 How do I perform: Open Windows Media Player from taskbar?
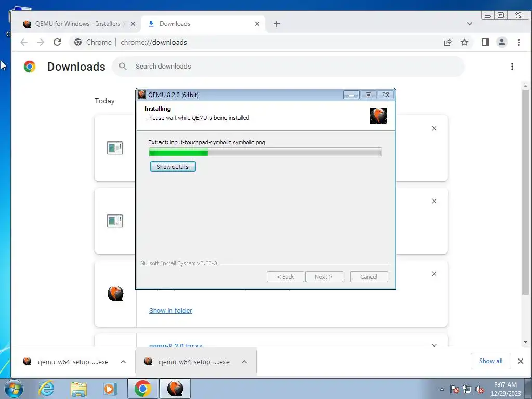[x=110, y=389]
